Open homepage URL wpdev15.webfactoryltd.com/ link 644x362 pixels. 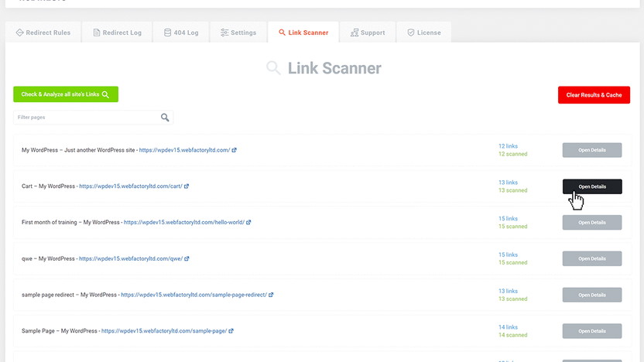click(184, 150)
